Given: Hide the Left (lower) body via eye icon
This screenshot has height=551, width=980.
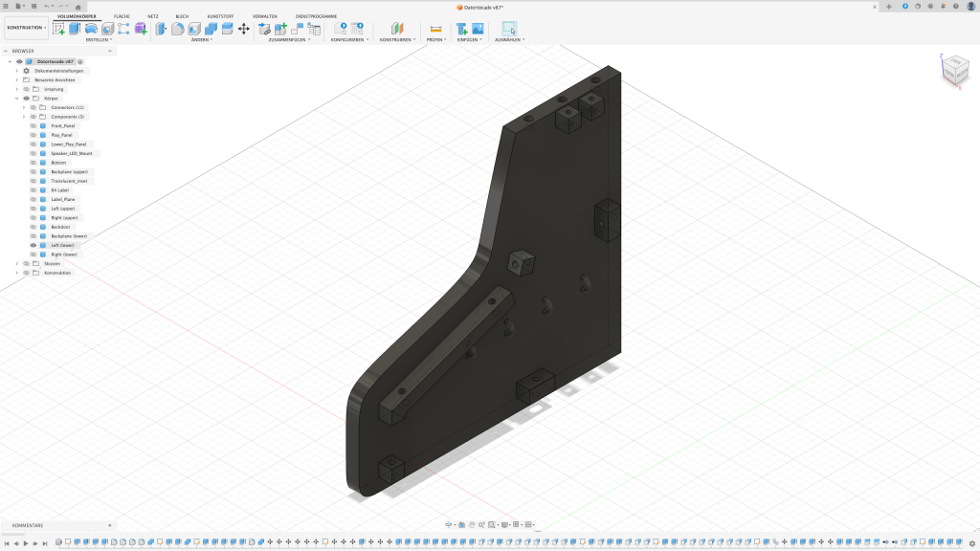Looking at the screenshot, I should coord(33,245).
